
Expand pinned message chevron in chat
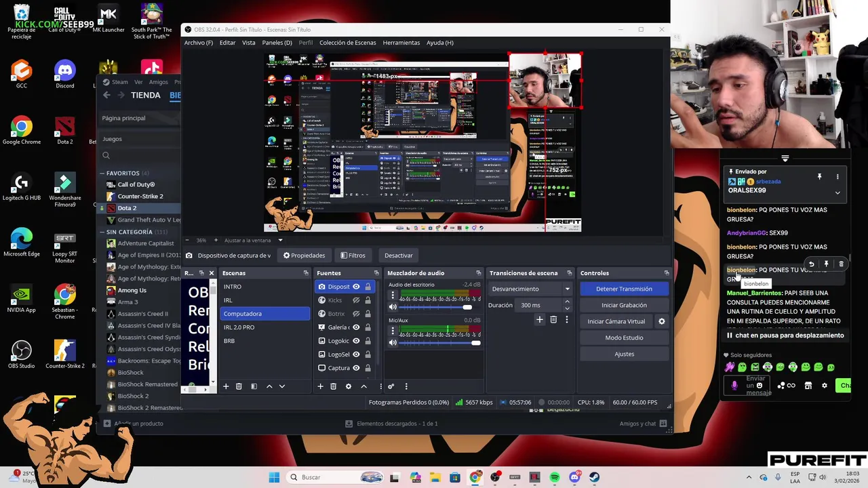tap(837, 192)
